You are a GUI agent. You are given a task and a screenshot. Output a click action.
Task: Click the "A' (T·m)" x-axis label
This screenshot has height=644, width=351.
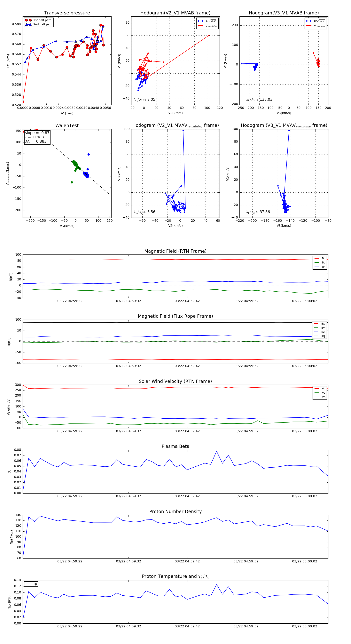(67, 113)
